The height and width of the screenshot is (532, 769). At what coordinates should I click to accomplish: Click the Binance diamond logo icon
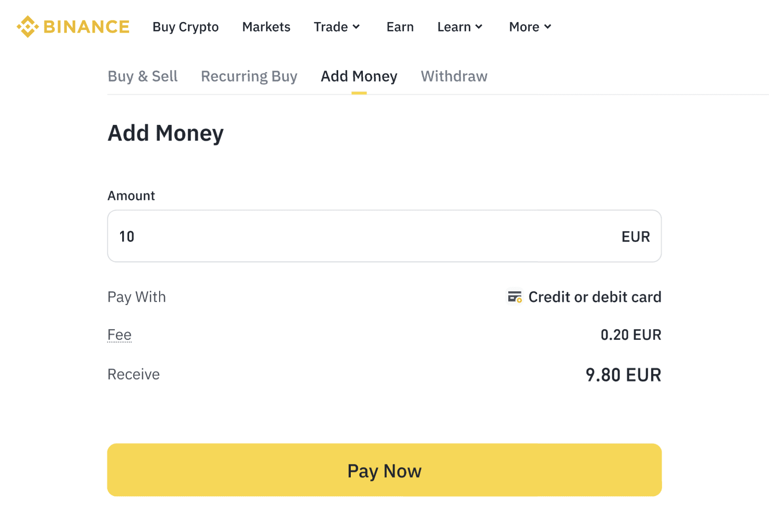27,27
